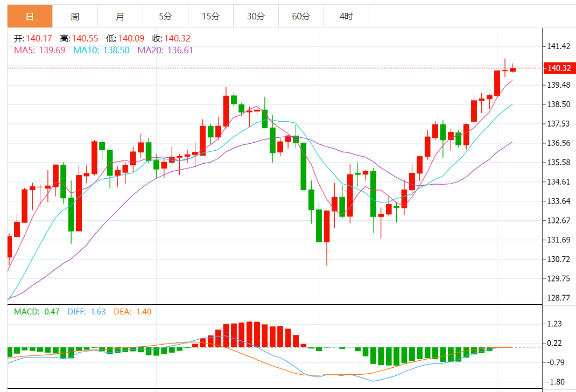Image resolution: width=576 pixels, height=392 pixels.
Task: Select the 60分 timeframe tab
Action: 301,16
